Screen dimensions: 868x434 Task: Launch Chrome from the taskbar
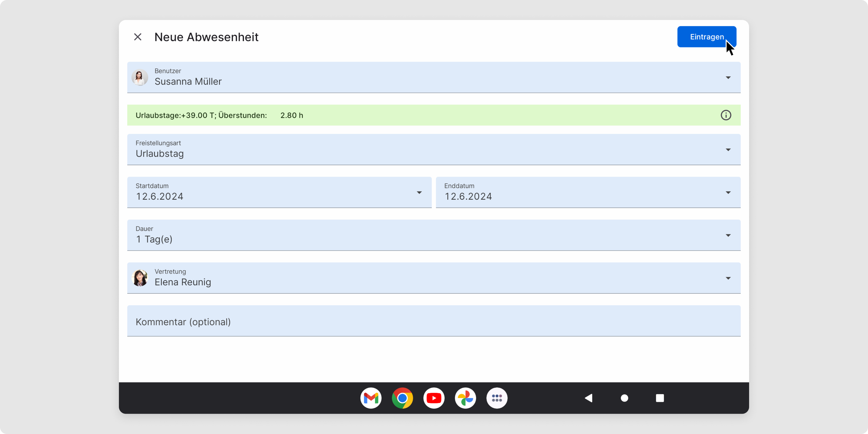tap(402, 398)
